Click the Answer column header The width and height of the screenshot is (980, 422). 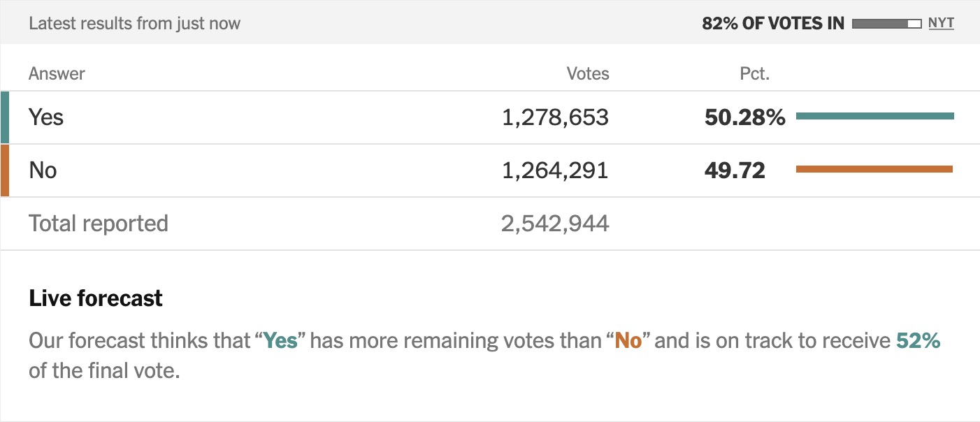[x=57, y=73]
